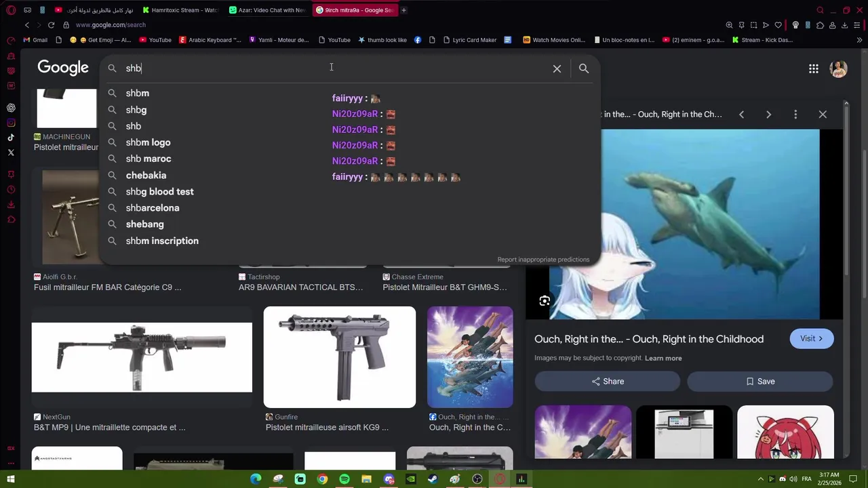Open the KG9 airsoft pistol image

(x=340, y=357)
